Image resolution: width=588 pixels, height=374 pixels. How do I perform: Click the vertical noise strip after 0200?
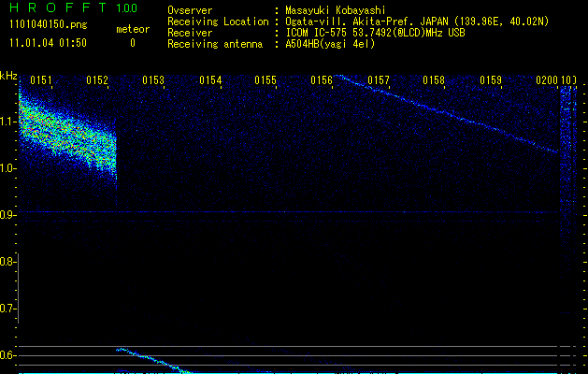pyautogui.click(x=567, y=169)
